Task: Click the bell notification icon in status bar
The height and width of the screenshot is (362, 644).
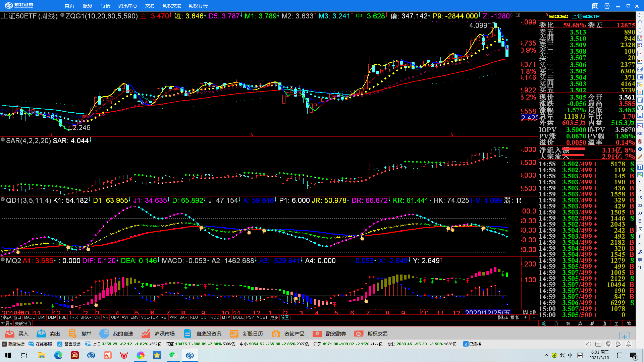Action: (x=629, y=344)
